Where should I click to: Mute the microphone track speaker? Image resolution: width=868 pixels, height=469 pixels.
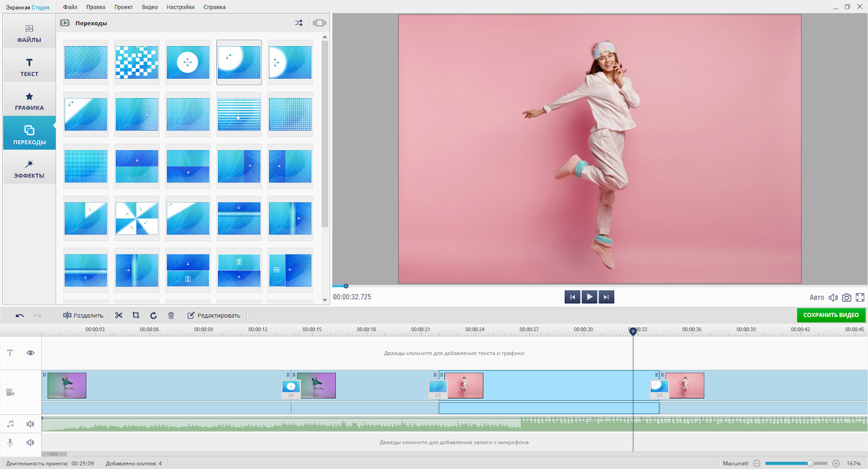coord(30,442)
